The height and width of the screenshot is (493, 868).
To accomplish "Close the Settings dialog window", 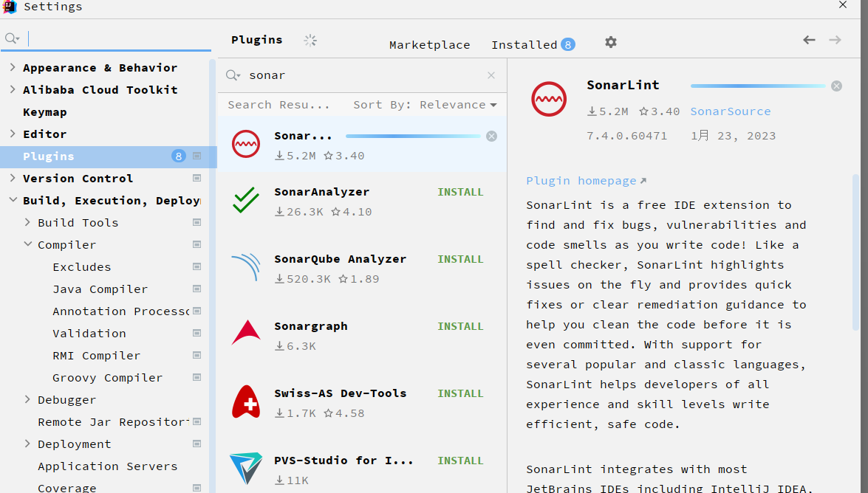I will tap(843, 5).
